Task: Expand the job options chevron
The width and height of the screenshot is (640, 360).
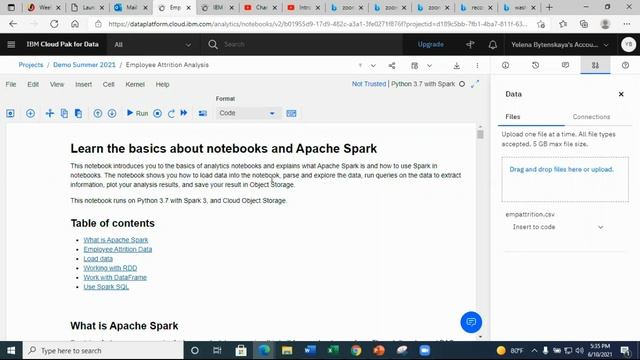Action: (429, 65)
